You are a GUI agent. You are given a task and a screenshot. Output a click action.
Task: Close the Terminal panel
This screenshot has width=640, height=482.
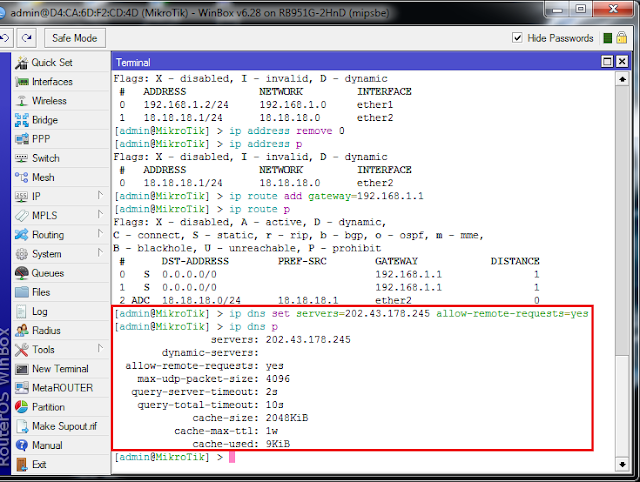pos(622,62)
